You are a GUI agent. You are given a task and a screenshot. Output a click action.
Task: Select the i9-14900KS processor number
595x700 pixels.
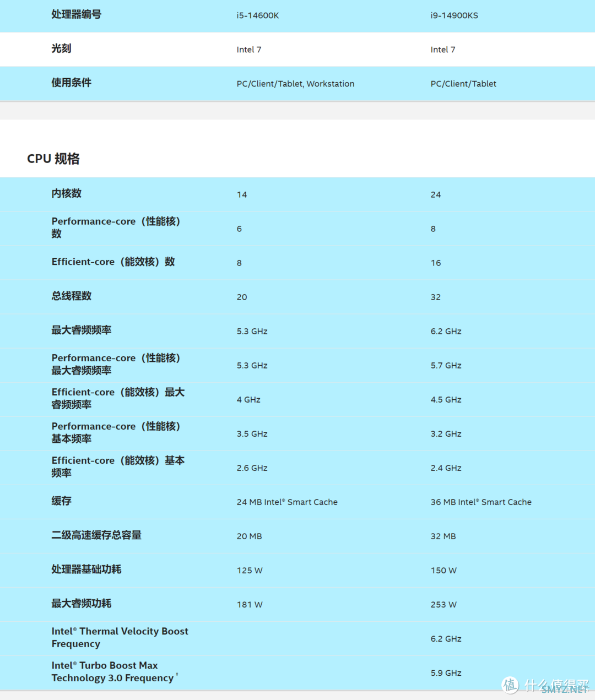454,15
